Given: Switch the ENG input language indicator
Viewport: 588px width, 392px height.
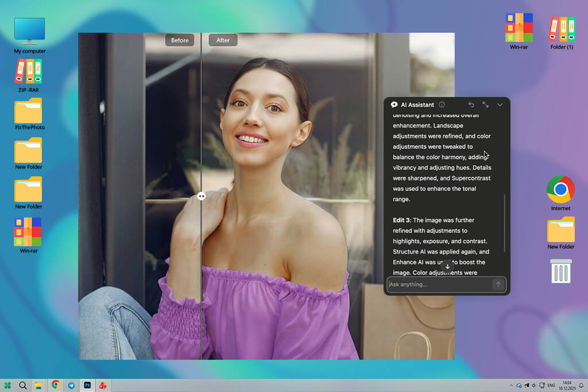Looking at the screenshot, I should 551,385.
